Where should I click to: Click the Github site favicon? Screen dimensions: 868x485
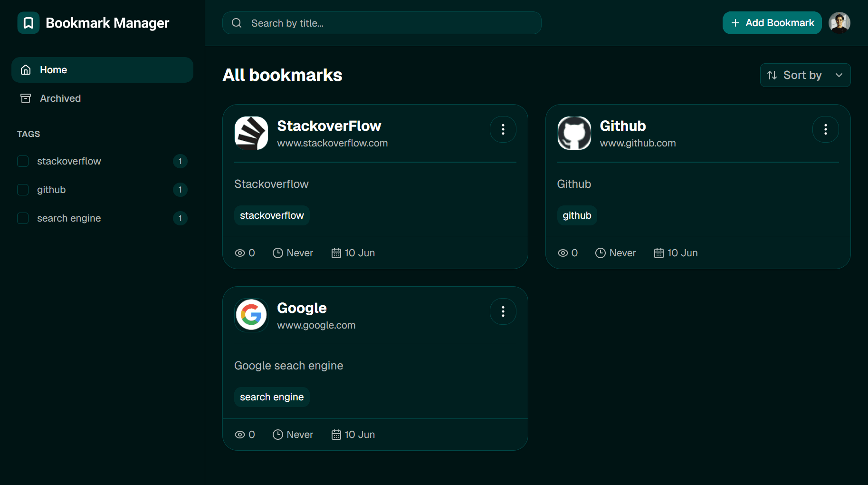coord(574,133)
